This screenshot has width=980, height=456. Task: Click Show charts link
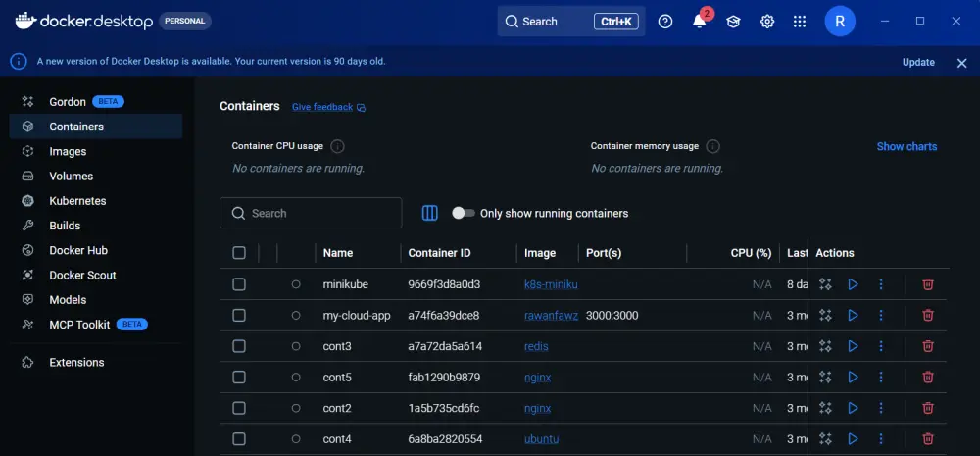click(x=906, y=146)
